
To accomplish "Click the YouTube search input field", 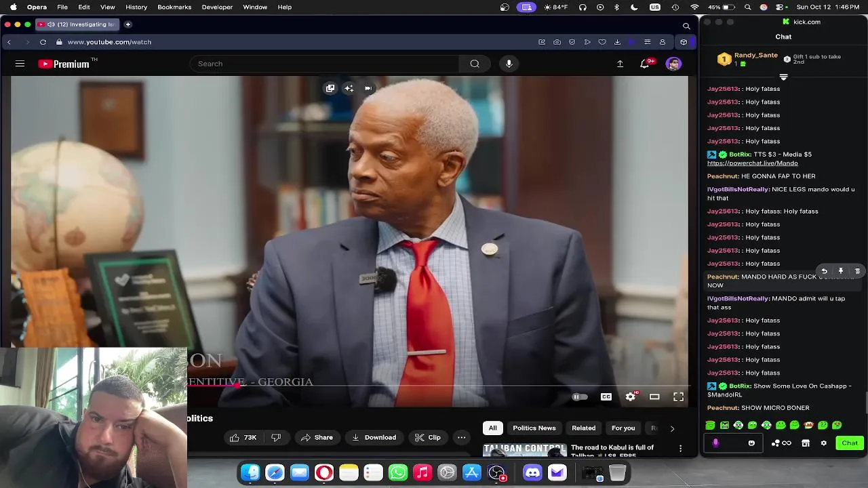I will coord(324,64).
